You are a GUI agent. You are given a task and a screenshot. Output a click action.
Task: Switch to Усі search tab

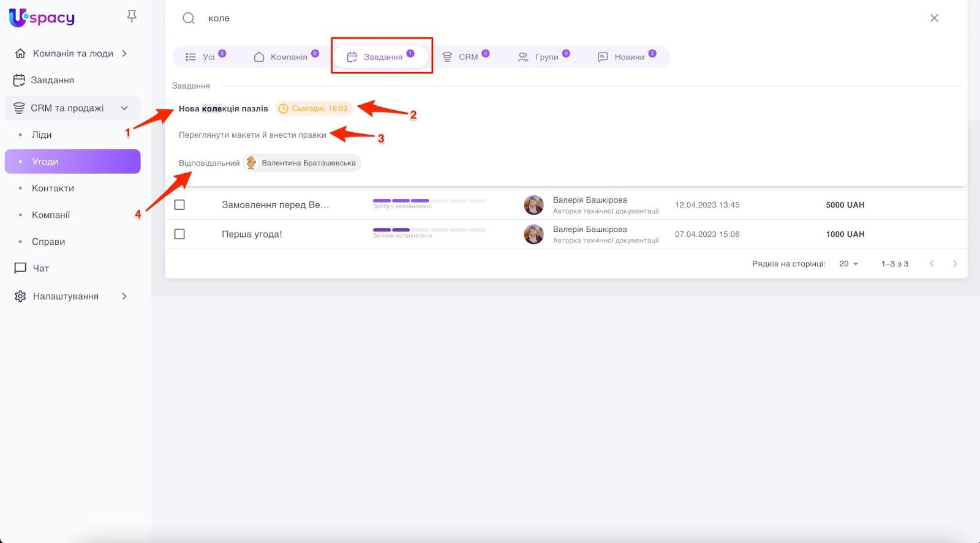(206, 57)
